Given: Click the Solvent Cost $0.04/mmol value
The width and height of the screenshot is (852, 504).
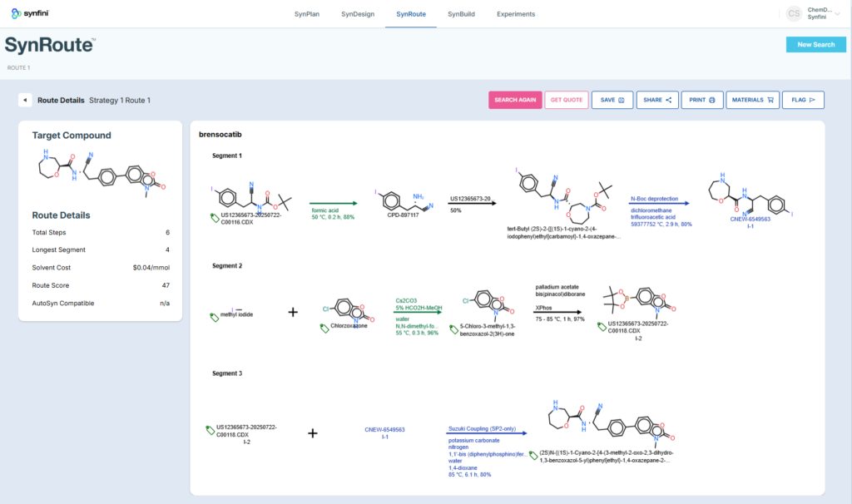Looking at the screenshot, I should [151, 268].
